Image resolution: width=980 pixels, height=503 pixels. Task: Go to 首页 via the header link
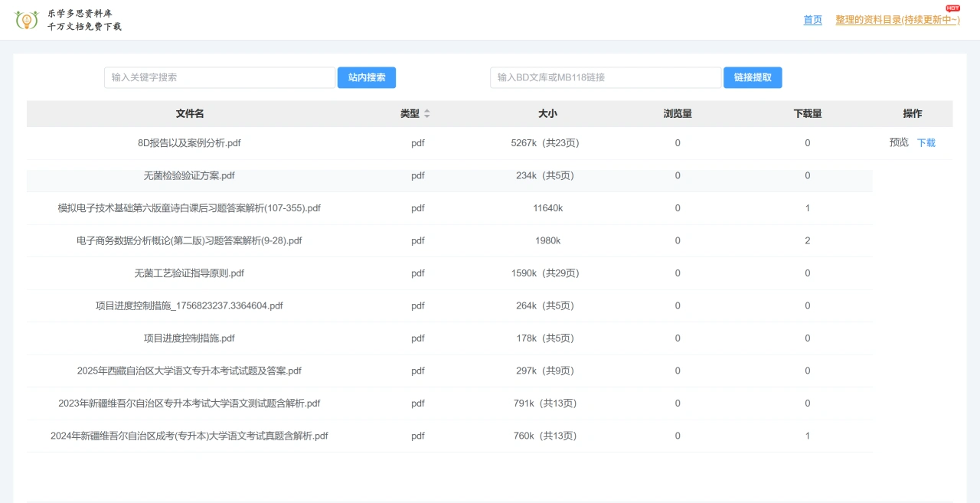[812, 20]
